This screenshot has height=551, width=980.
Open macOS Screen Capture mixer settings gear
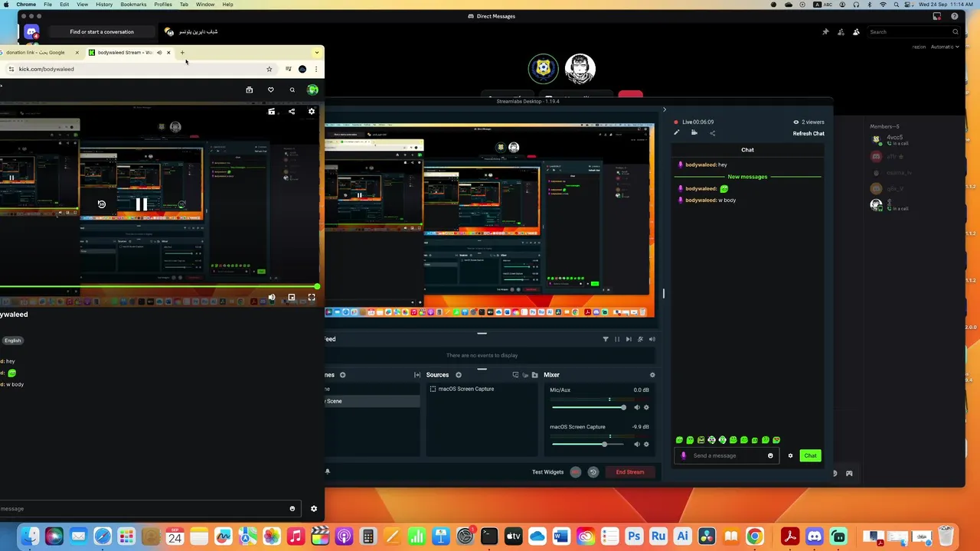click(646, 444)
